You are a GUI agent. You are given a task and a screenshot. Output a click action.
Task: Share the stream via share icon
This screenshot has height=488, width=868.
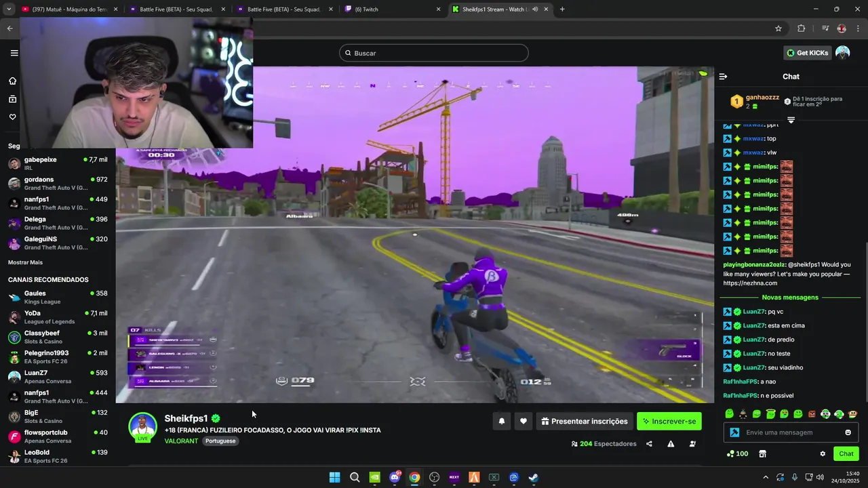pyautogui.click(x=649, y=444)
